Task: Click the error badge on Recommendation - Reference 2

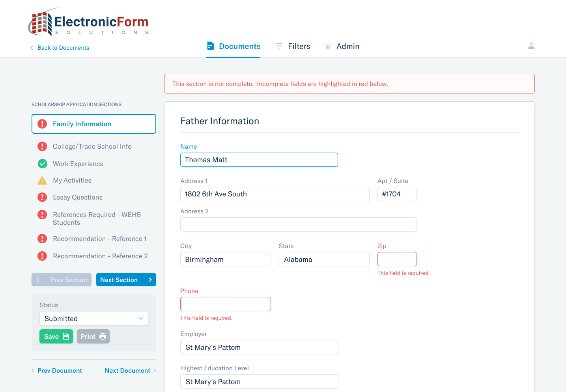Action: [x=42, y=256]
